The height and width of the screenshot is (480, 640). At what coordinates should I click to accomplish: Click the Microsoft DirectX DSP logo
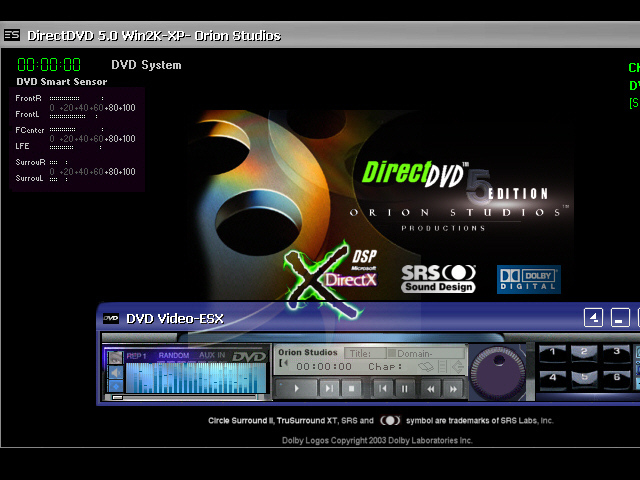coord(331,279)
